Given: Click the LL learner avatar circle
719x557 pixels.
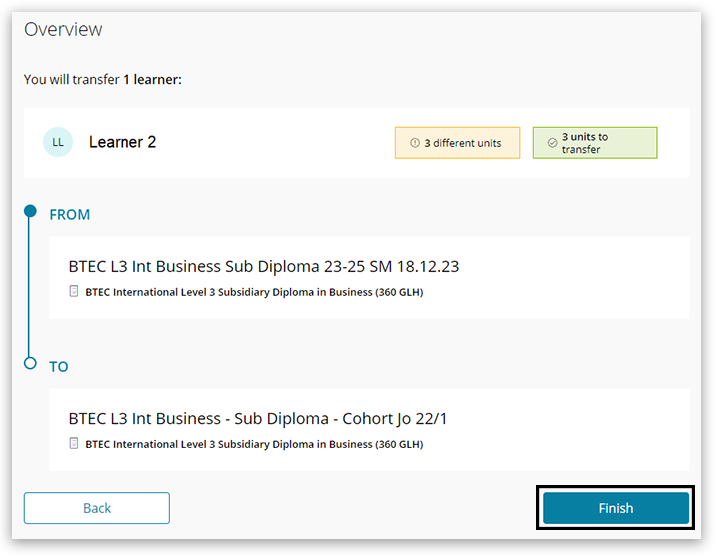Looking at the screenshot, I should [x=58, y=142].
